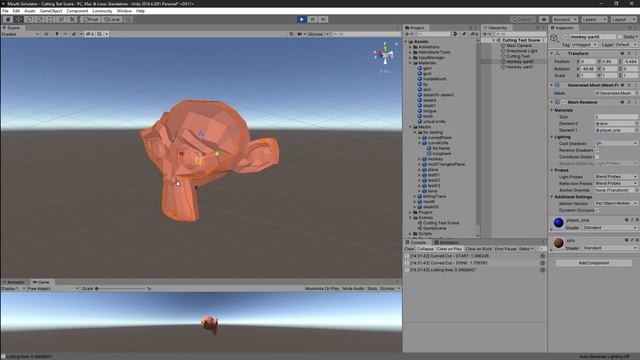
Task: Open the Light Probes dropdown
Action: click(616, 177)
